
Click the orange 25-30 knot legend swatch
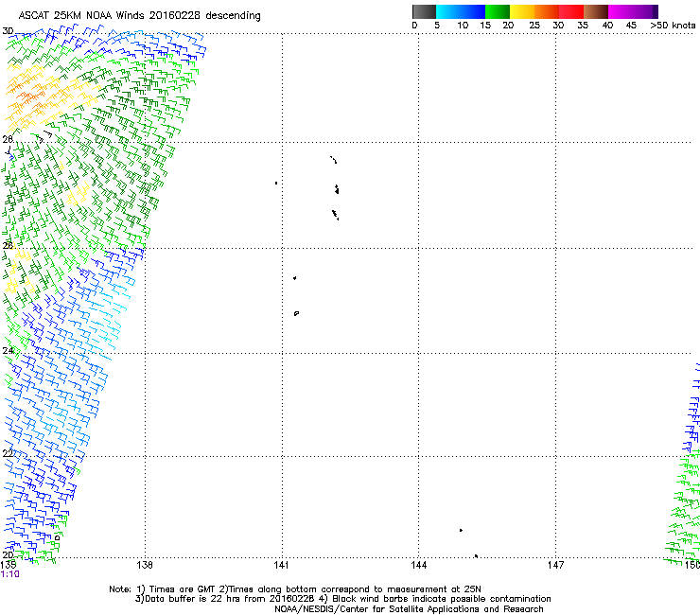[x=547, y=11]
